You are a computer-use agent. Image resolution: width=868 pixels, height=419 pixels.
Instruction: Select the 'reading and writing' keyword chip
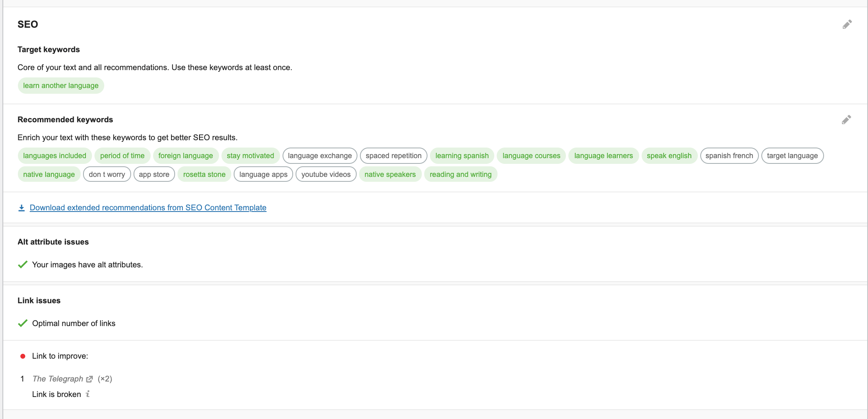(x=460, y=174)
